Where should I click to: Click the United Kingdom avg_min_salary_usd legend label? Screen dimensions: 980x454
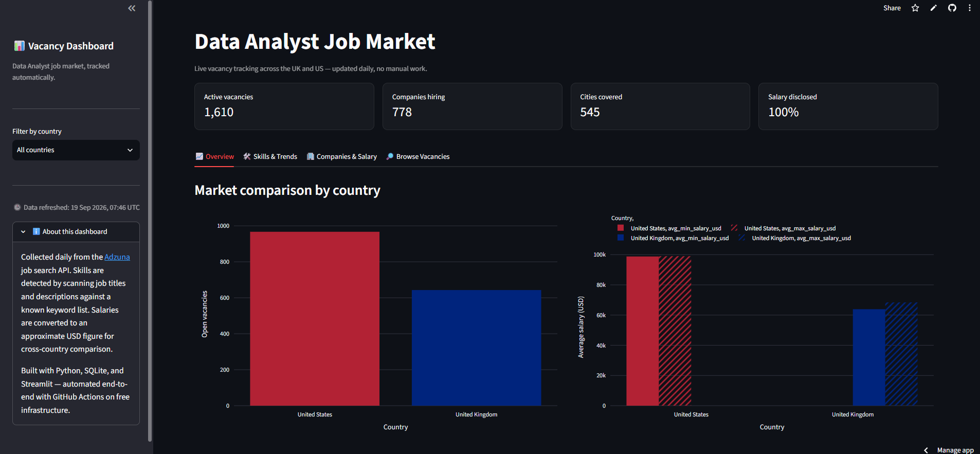[x=680, y=238]
